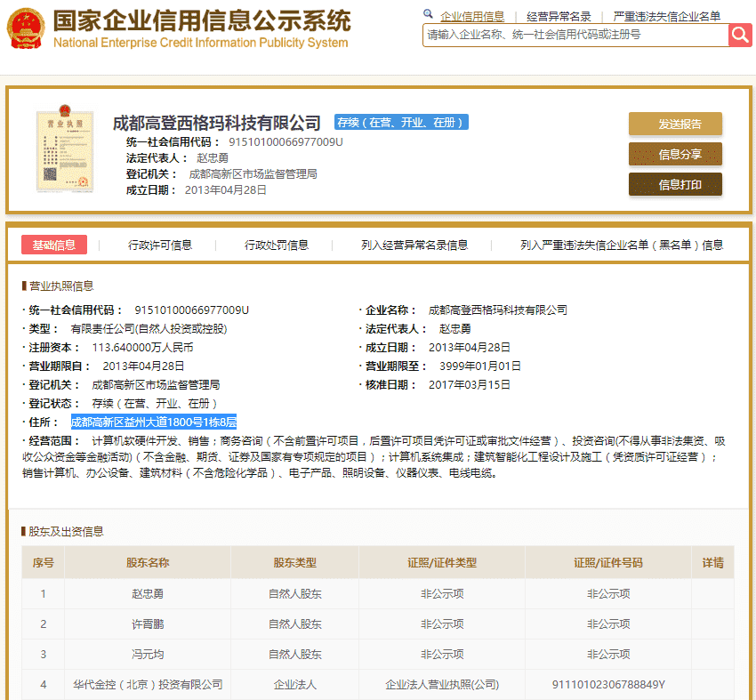Click the 证照/证件号码 column header

[608, 563]
